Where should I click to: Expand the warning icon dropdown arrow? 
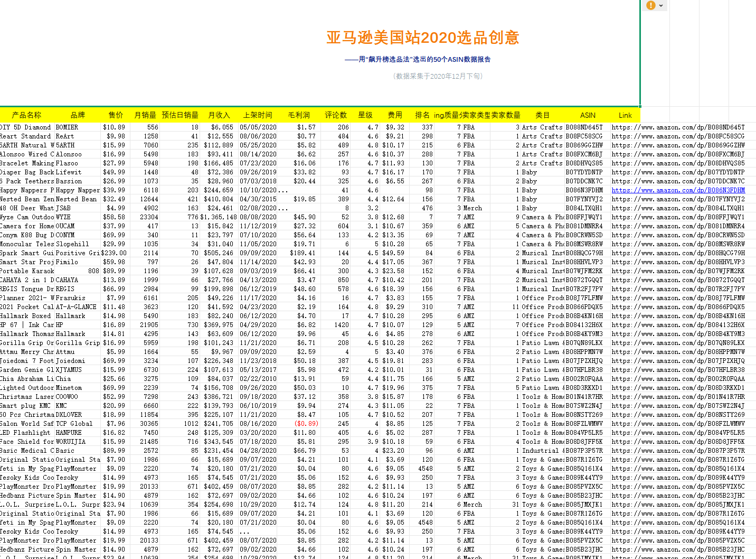[x=661, y=6]
